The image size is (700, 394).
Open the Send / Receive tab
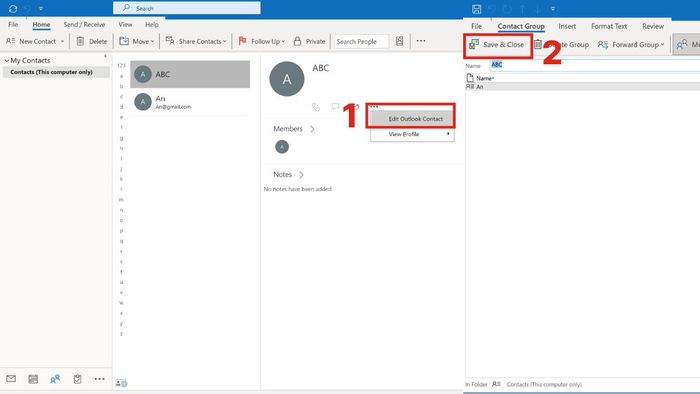click(84, 25)
